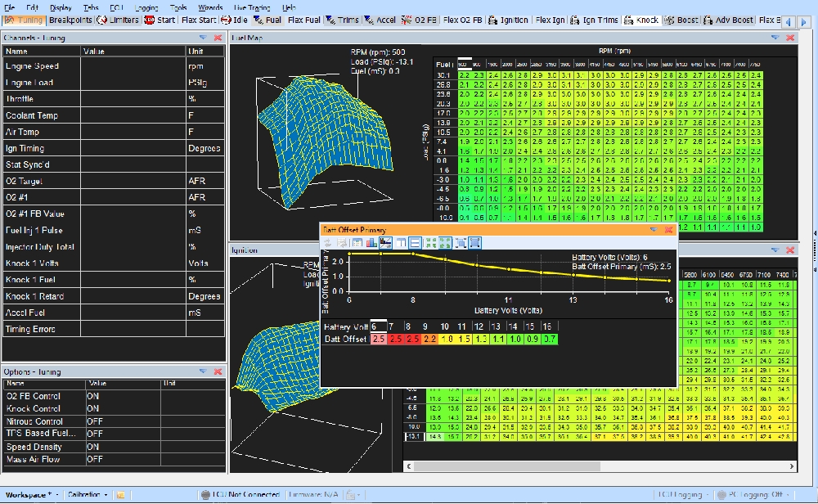
Task: Click the ECU Not Connected status icon
Action: (x=204, y=495)
